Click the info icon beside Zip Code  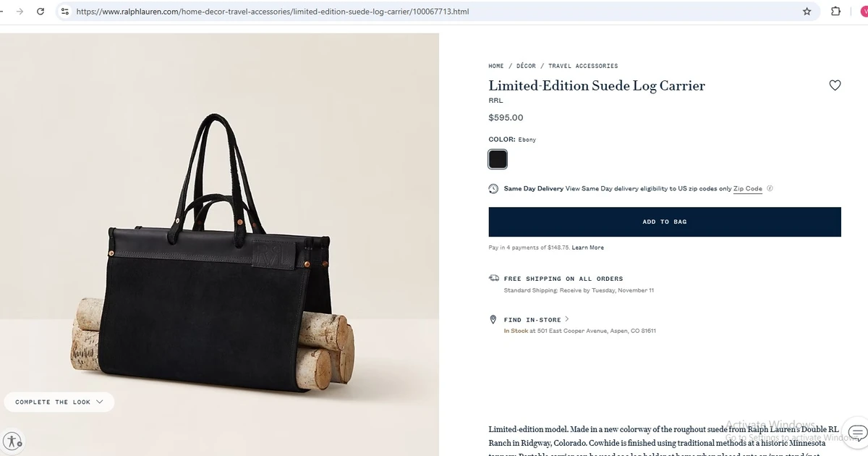coord(770,189)
